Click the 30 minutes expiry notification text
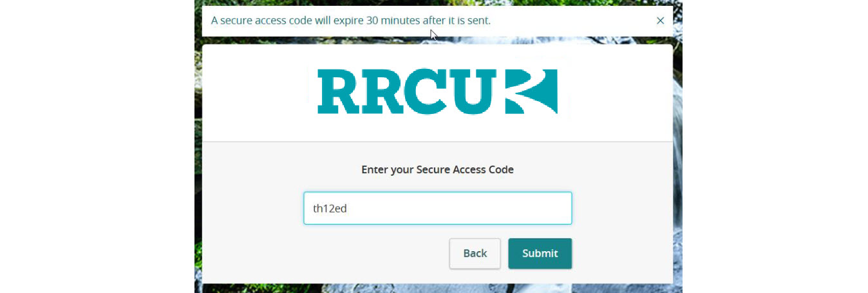Screen dimensions: 868x293 click(351, 21)
